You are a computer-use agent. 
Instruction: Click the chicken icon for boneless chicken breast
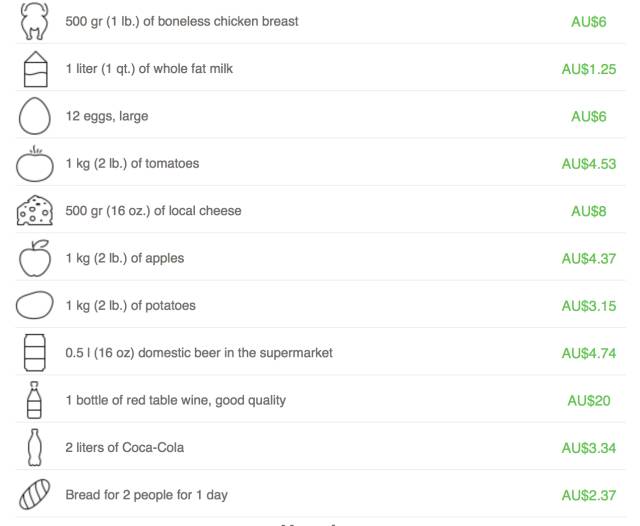pos(35,21)
